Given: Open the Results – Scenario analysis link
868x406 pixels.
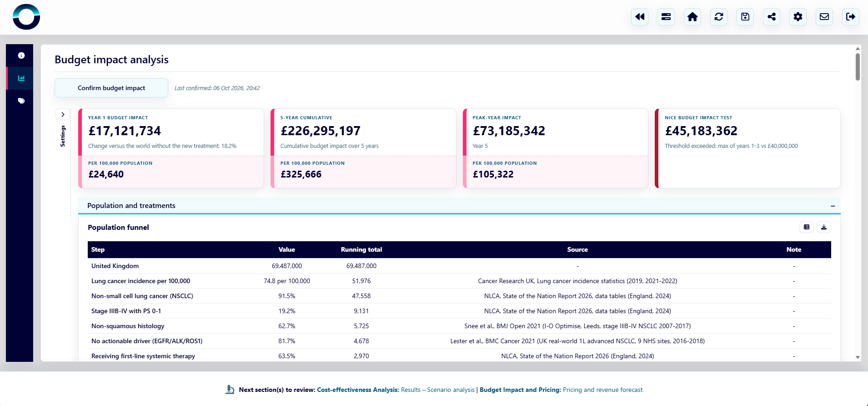Looking at the screenshot, I should click(x=437, y=390).
